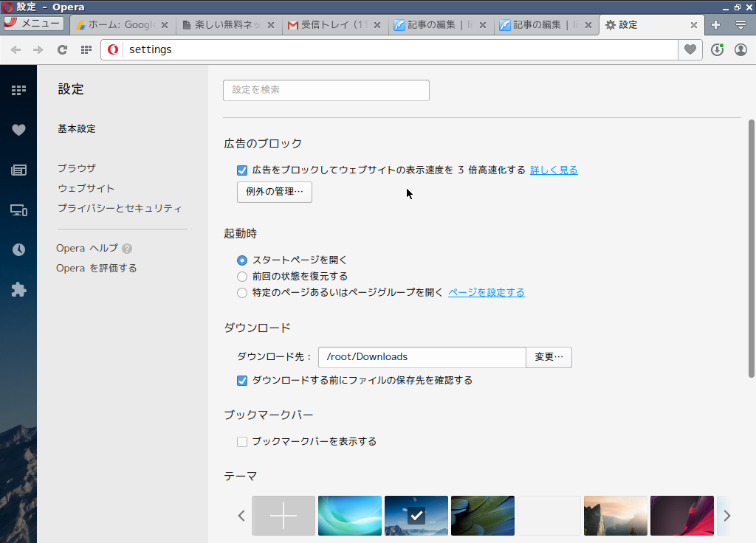
Task: Click the address bar showing settings
Action: tap(400, 49)
